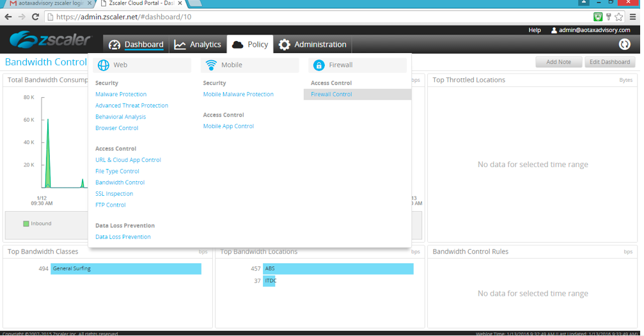The height and width of the screenshot is (336, 644).
Task: Go back with browser back arrow
Action: coord(8,17)
